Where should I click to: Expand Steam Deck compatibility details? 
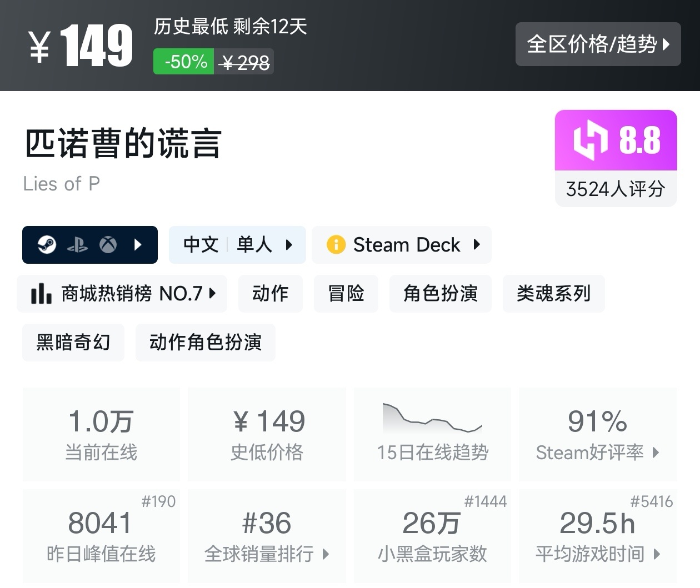pyautogui.click(x=402, y=245)
